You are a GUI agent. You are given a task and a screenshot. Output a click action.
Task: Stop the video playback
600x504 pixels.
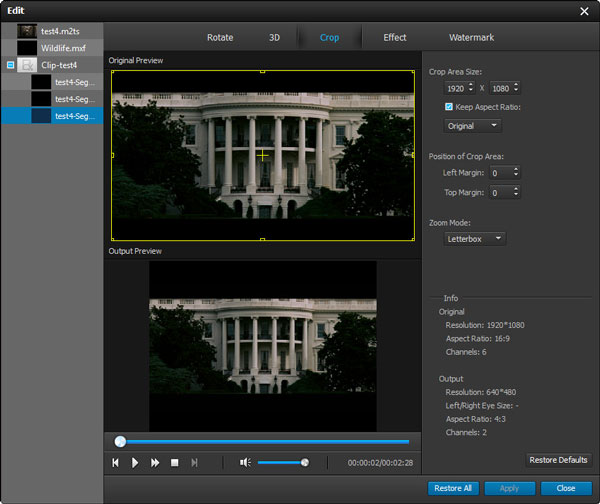click(174, 463)
